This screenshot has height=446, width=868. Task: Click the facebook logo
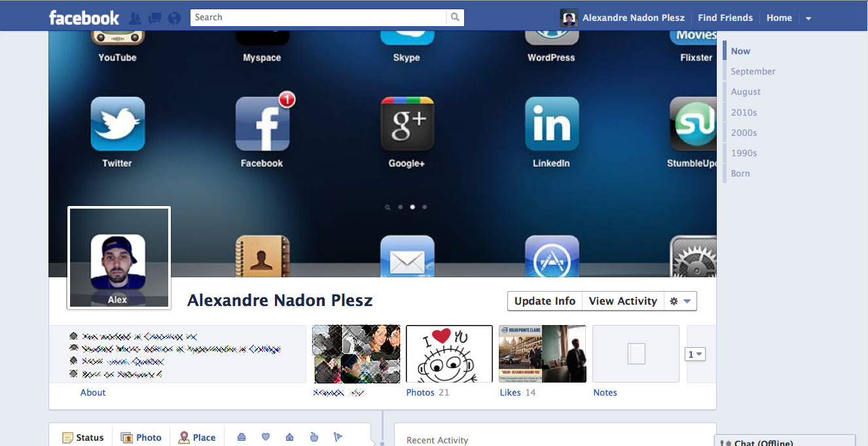[84, 18]
